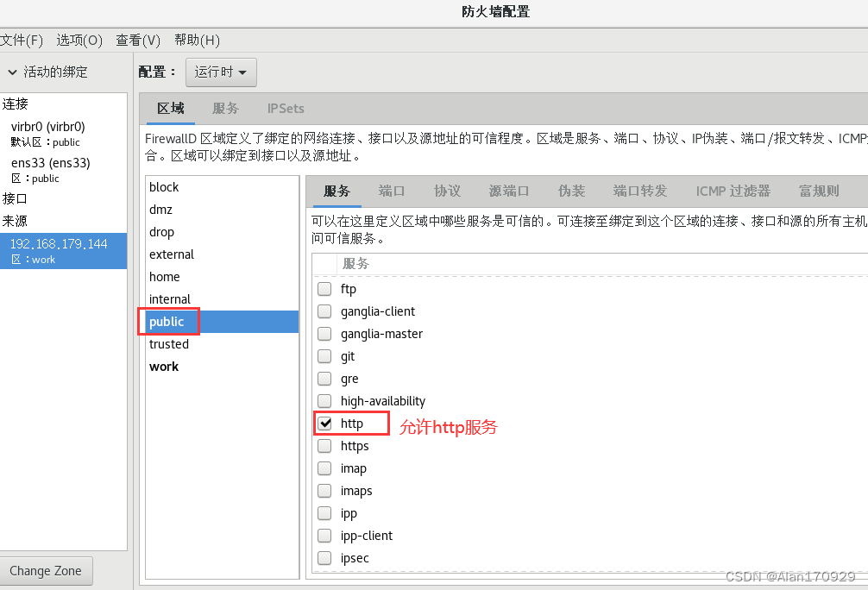The image size is (868, 590).
Task: Enable the ipp service checkbox
Action: pyautogui.click(x=324, y=513)
